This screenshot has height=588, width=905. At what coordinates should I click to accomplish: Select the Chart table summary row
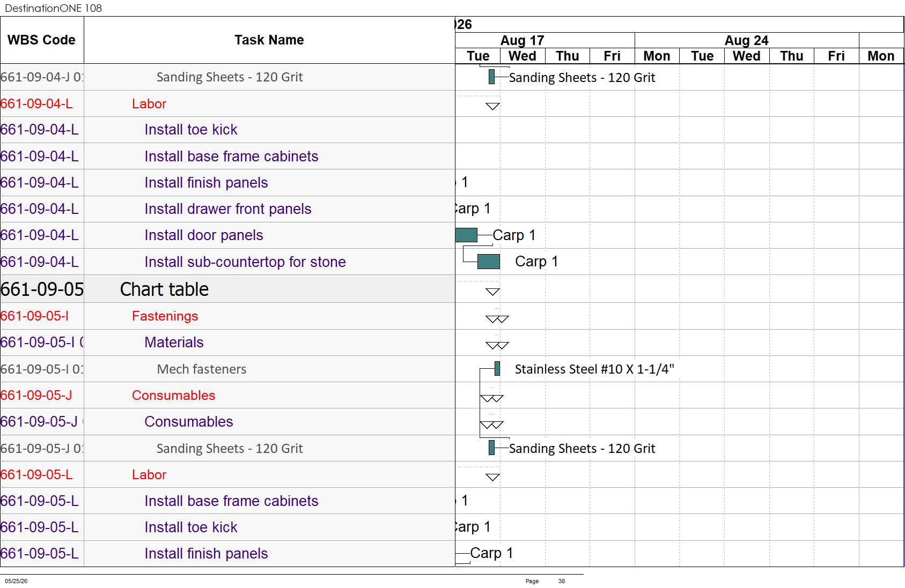(227, 289)
